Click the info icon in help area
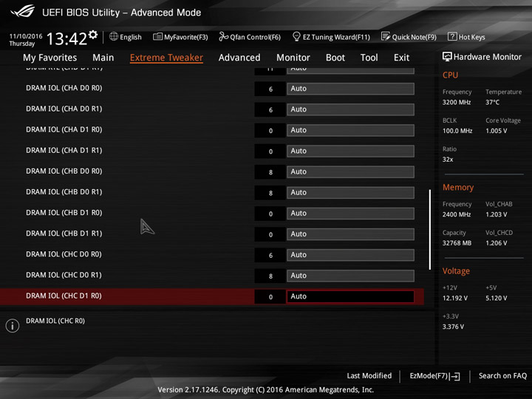The image size is (532, 399). tap(13, 326)
